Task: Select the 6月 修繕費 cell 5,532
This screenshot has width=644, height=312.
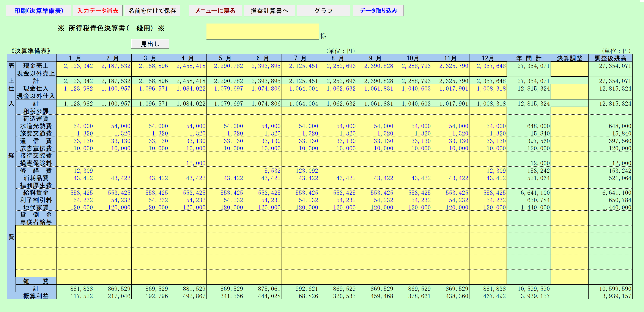Action: [263, 170]
